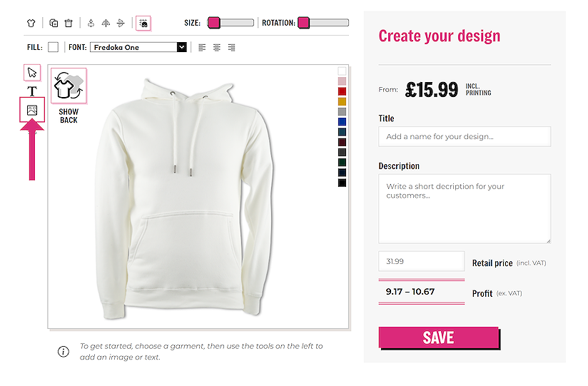Click the trash delete icon
This screenshot has width=588, height=386.
click(69, 23)
